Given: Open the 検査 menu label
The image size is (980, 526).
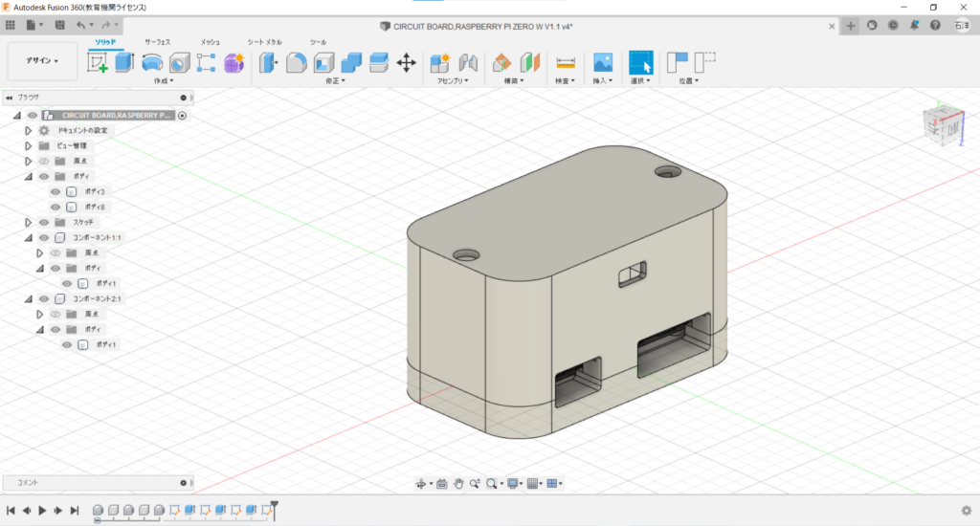Looking at the screenshot, I should 565,81.
